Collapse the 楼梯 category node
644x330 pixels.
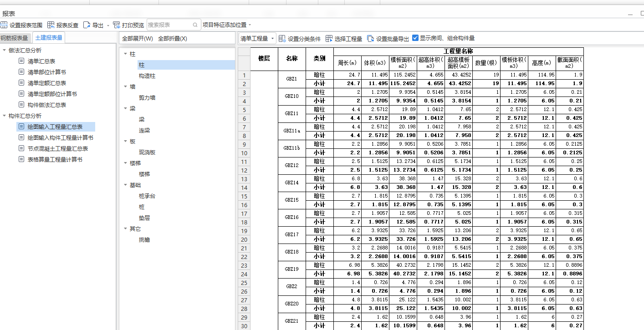pyautogui.click(x=125, y=163)
